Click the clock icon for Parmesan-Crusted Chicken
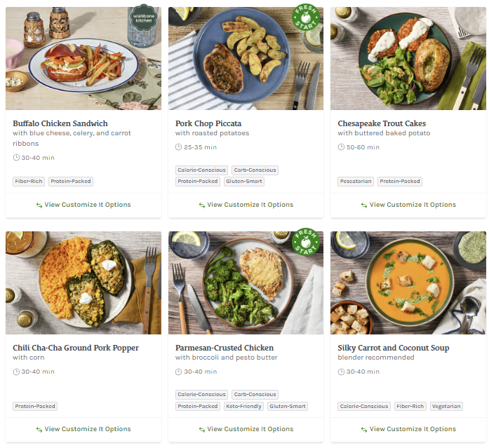Screen dimensions: 489x448 [178, 372]
